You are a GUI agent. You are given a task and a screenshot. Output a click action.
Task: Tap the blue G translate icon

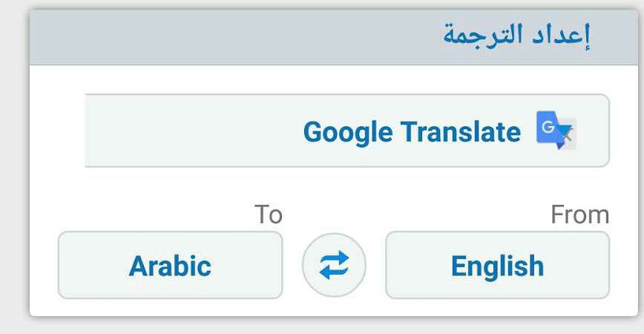coord(556,131)
